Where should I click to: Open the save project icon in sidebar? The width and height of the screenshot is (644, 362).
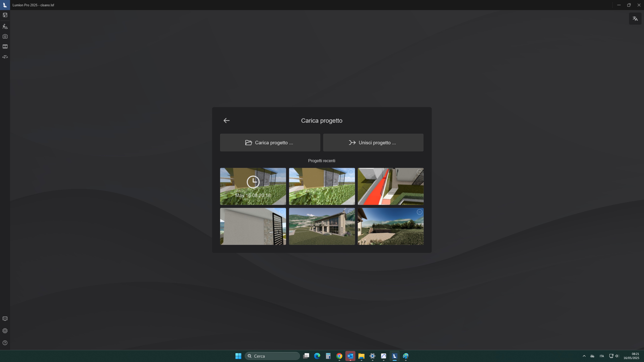[5, 15]
